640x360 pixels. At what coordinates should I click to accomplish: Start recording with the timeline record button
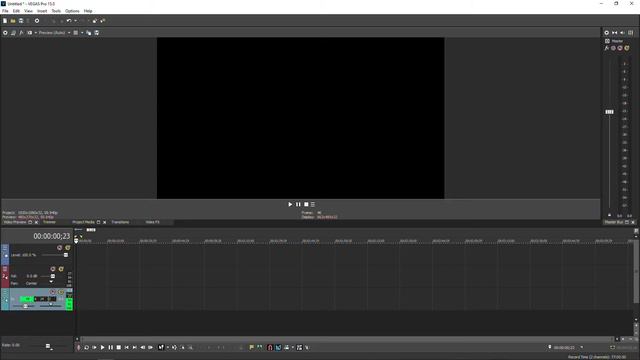pos(79,347)
